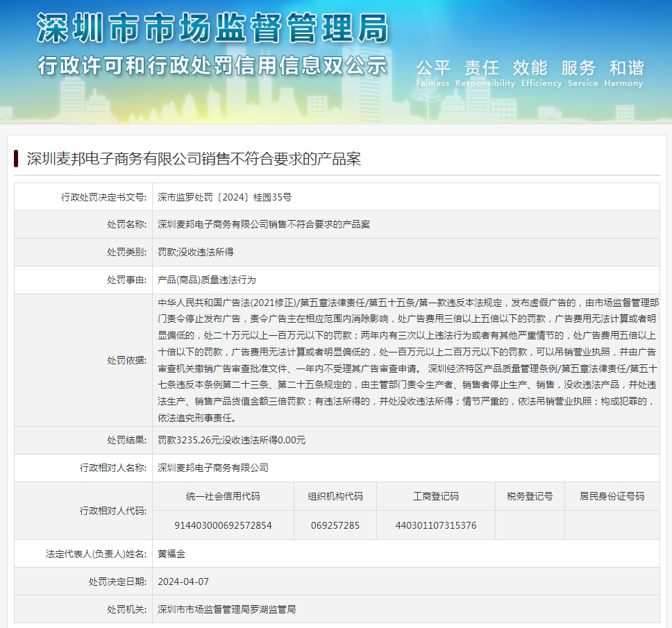The width and height of the screenshot is (672, 628).
Task: Click the 组织机构代码 column header
Action: [x=335, y=496]
